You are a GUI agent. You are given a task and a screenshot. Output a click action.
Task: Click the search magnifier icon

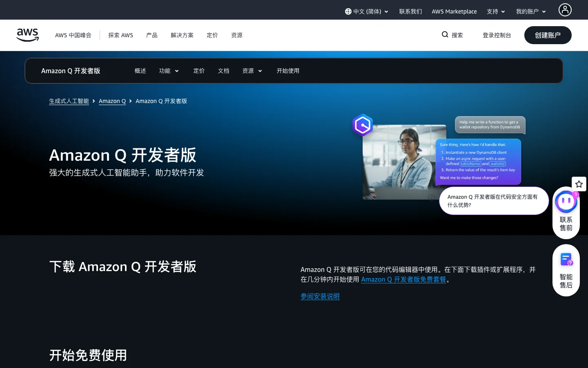[445, 35]
